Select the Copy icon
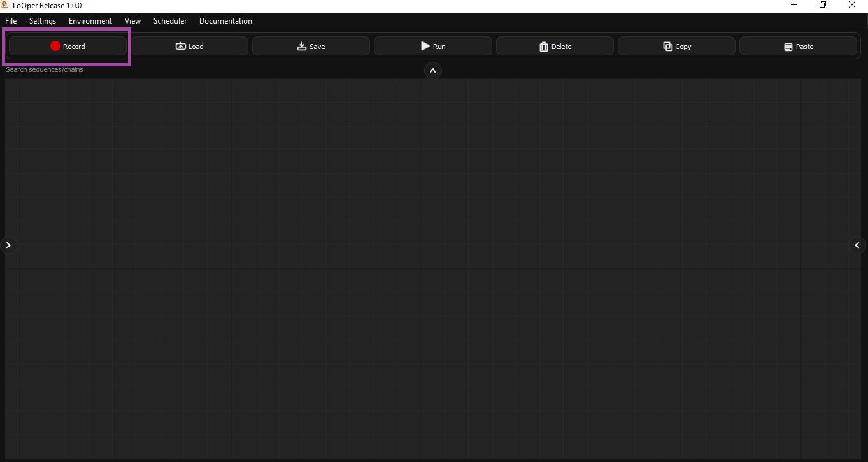This screenshot has width=868, height=462. click(x=667, y=46)
